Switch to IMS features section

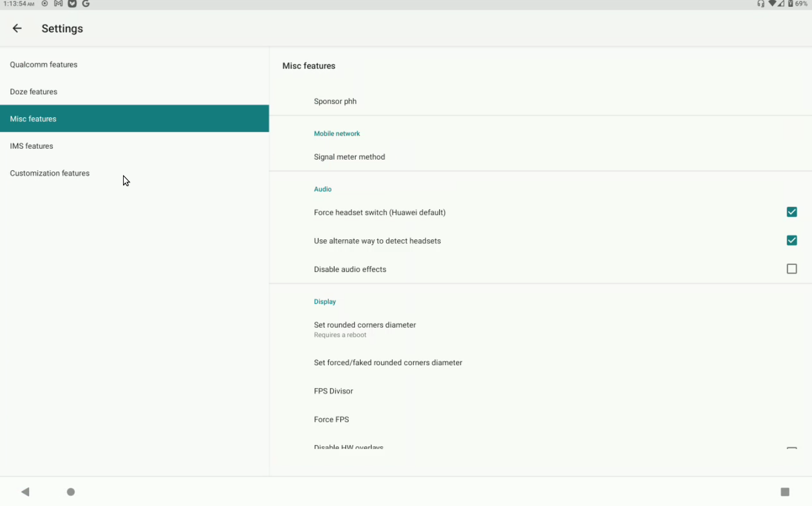(31, 146)
